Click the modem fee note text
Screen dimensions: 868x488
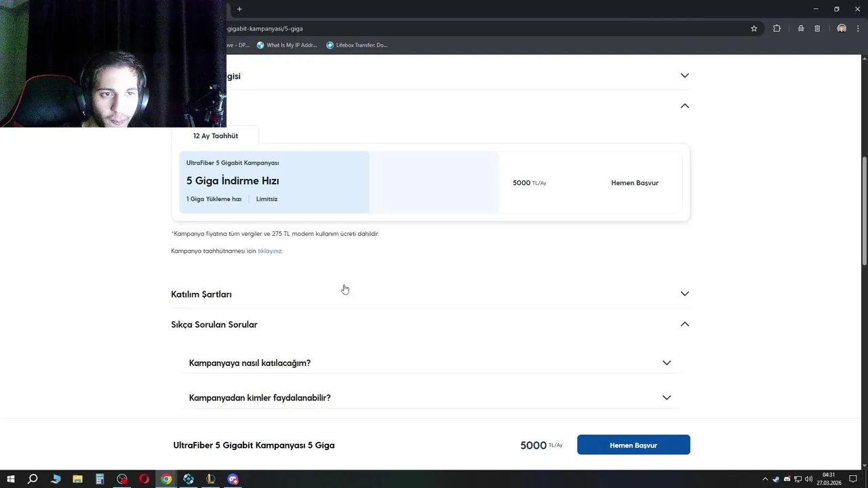pos(275,234)
